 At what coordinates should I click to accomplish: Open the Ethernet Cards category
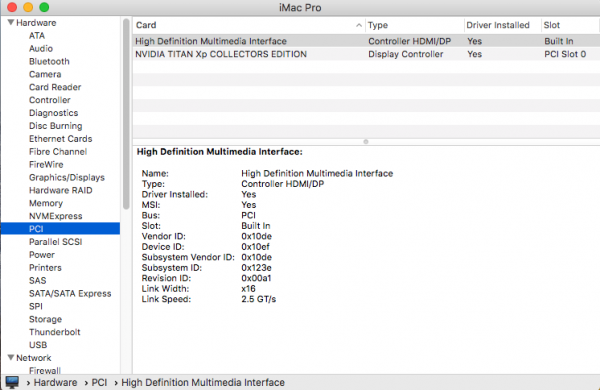tap(60, 139)
